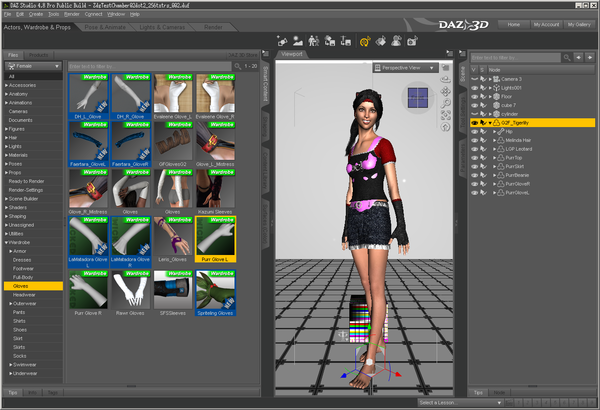The image size is (600, 410).
Task: Collapse the Wardrobe category
Action: click(x=7, y=243)
